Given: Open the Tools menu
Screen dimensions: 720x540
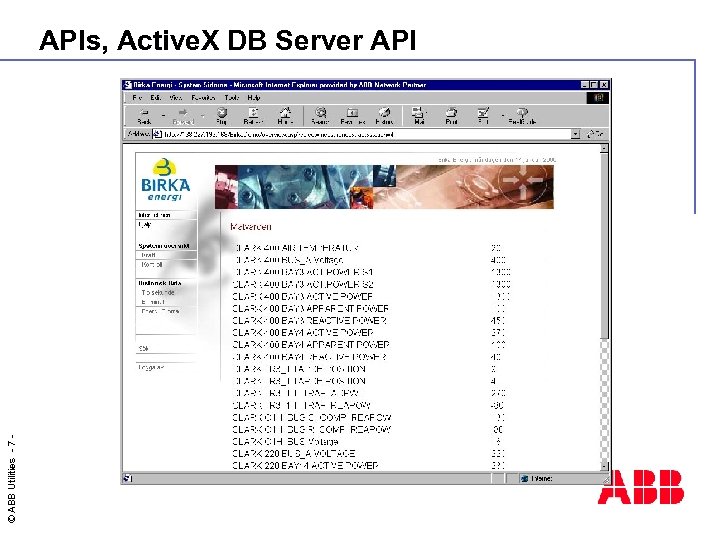Looking at the screenshot, I should 232,98.
